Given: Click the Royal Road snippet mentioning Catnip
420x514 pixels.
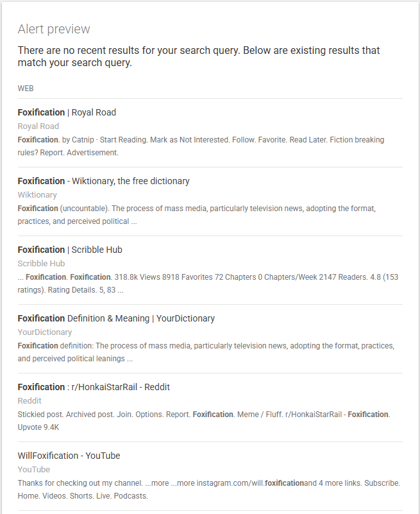Looking at the screenshot, I should pos(201,146).
